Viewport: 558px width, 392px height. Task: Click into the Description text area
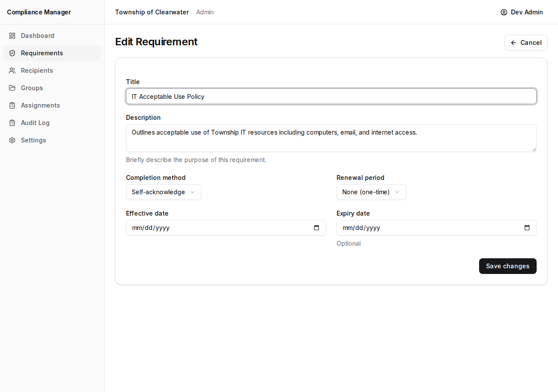[x=331, y=138]
